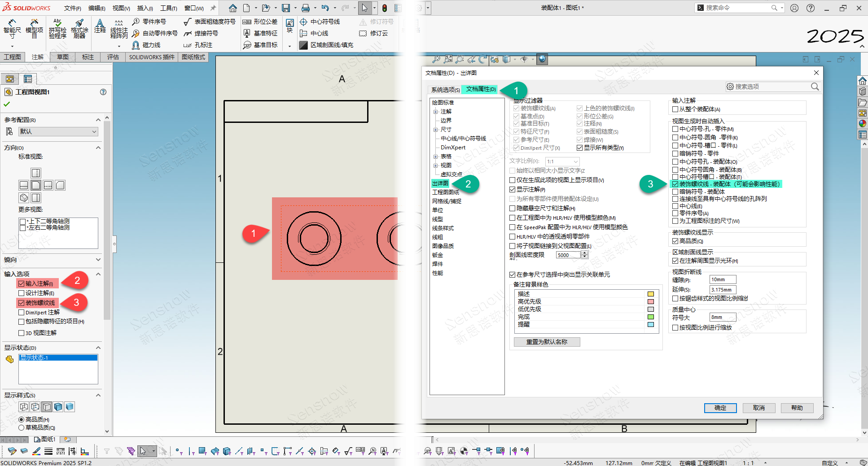Screen dimensions: 868x466
Task: Click the 确定 button
Action: click(720, 408)
